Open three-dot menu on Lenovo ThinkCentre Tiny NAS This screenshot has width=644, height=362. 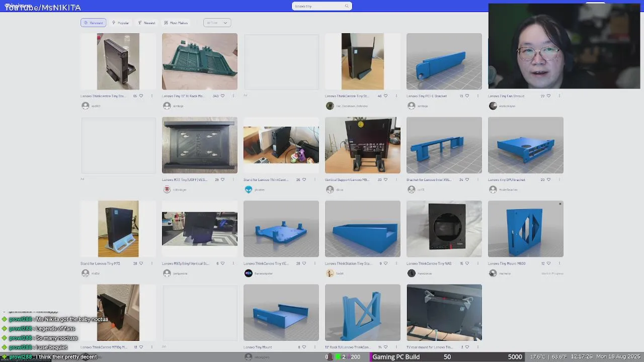click(x=477, y=263)
